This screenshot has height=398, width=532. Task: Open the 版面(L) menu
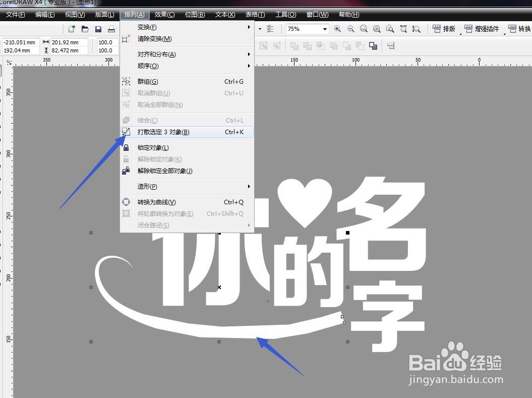click(x=104, y=15)
